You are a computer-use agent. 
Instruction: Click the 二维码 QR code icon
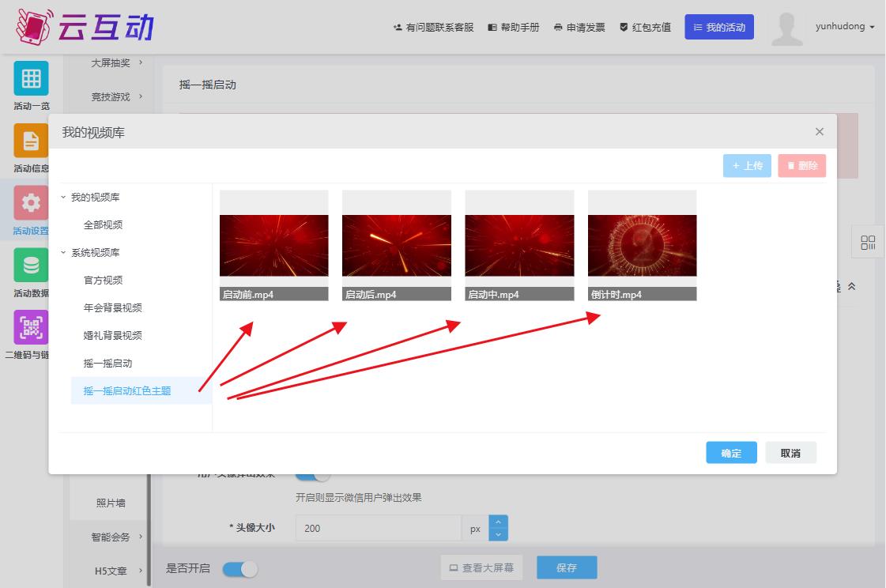[x=31, y=327]
